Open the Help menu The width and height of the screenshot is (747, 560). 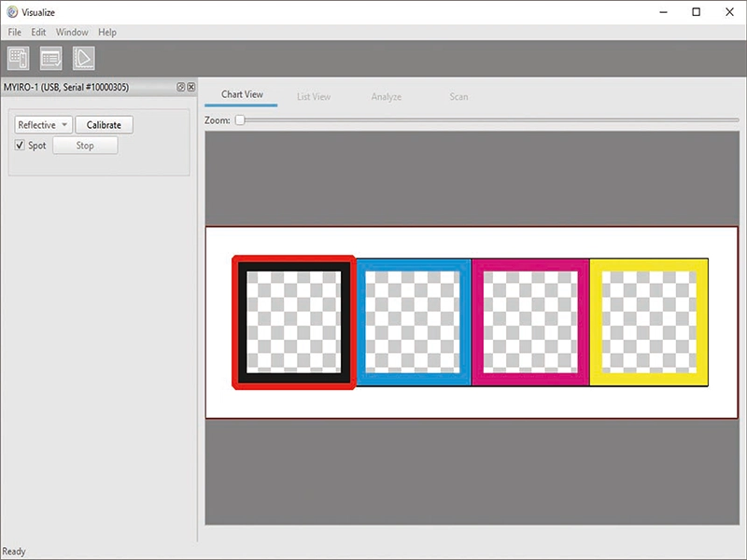[106, 31]
